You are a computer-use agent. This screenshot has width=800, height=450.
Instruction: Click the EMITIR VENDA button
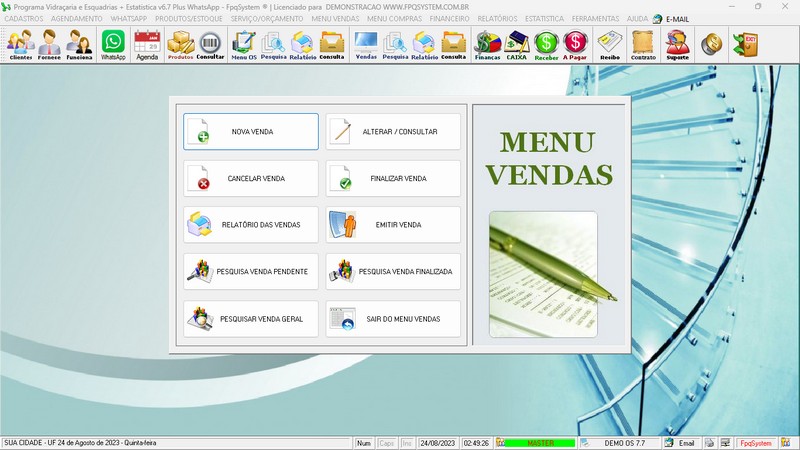pyautogui.click(x=393, y=224)
